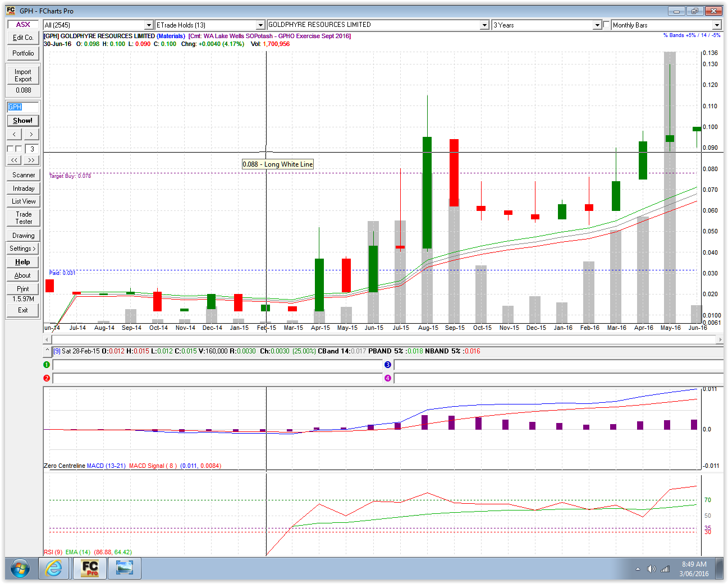Open Internet Explorer from the taskbar
Image resolution: width=728 pixels, height=584 pixels.
pyautogui.click(x=54, y=569)
